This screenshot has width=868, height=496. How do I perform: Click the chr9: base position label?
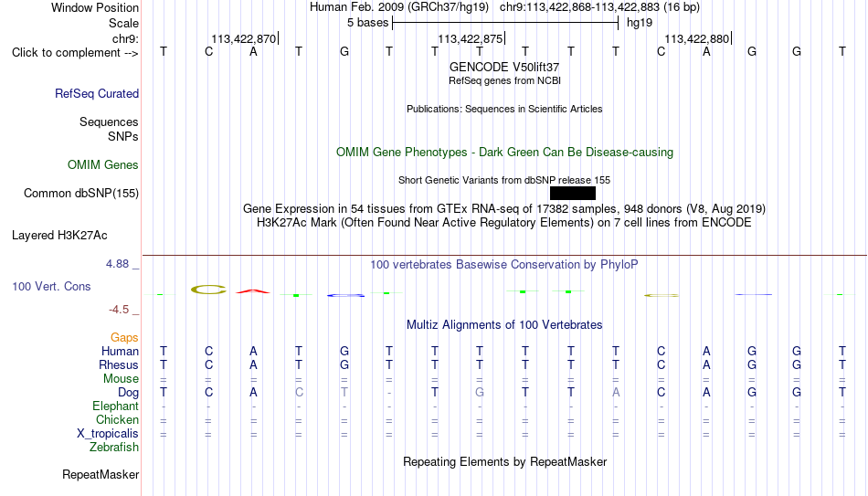pos(125,38)
